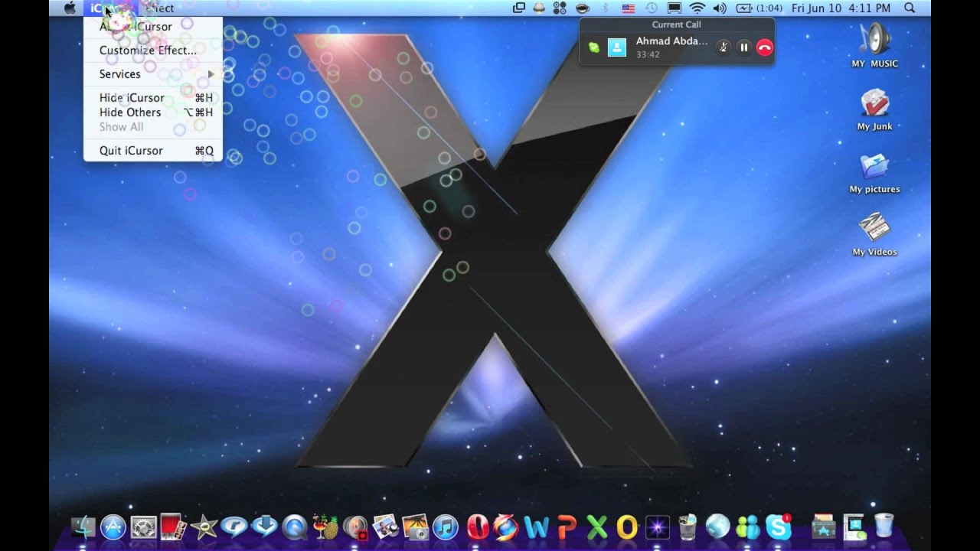Screen dimensions: 980x551
Task: Select the My pictures desktop folder
Action: point(874,172)
